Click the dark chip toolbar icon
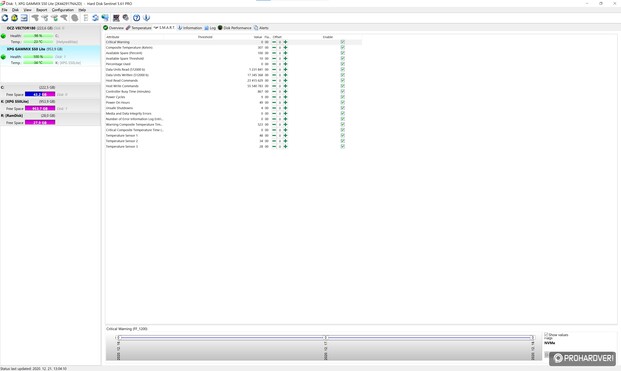Image resolution: width=621 pixels, height=371 pixels. tap(116, 18)
